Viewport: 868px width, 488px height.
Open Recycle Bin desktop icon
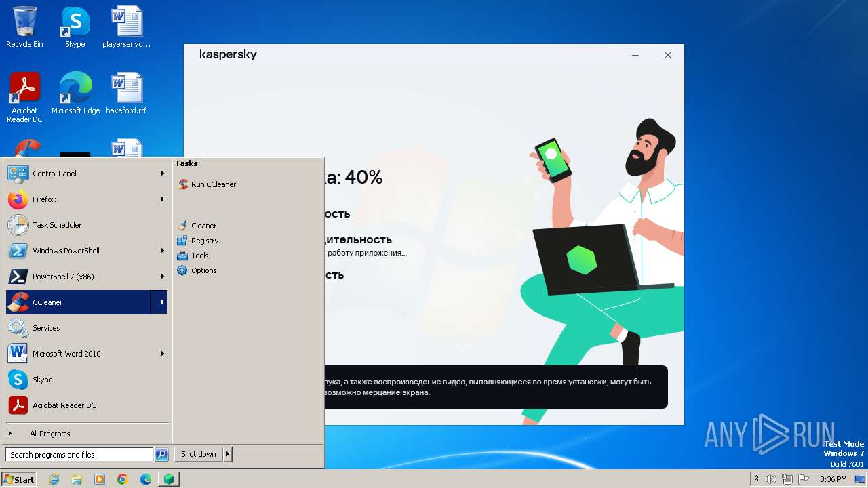click(24, 27)
